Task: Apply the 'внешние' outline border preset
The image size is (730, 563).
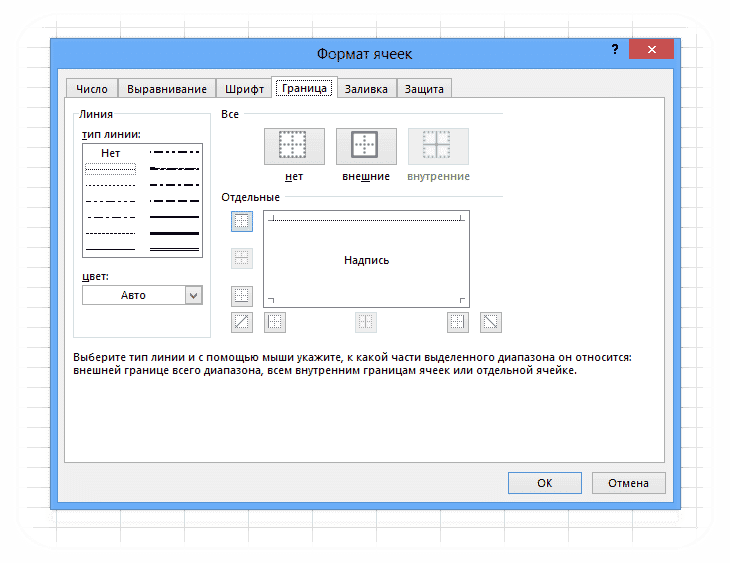Action: coord(366,146)
